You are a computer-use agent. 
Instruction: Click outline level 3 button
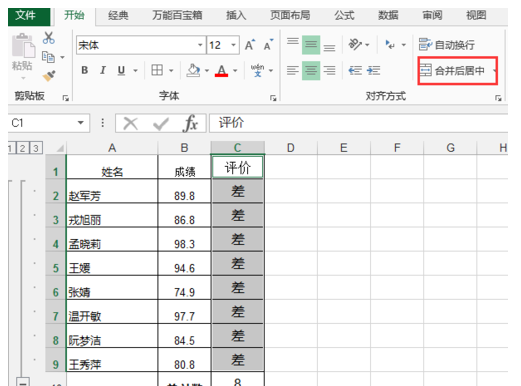point(36,148)
